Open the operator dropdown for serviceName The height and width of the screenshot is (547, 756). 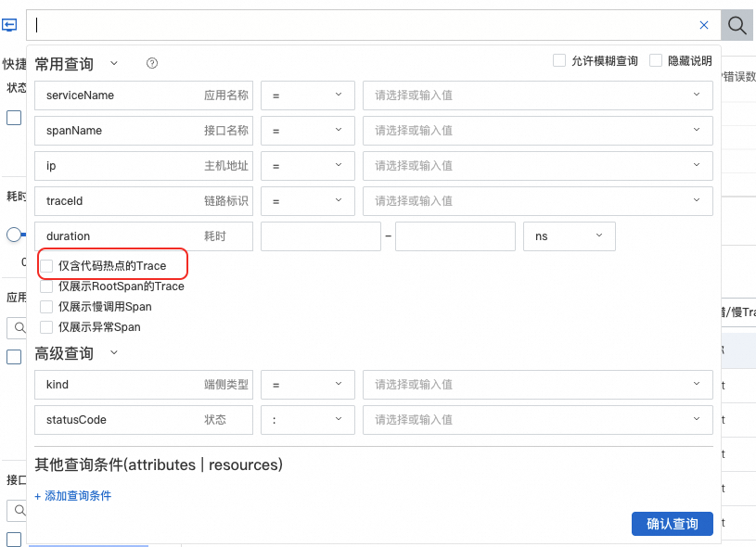pyautogui.click(x=308, y=95)
